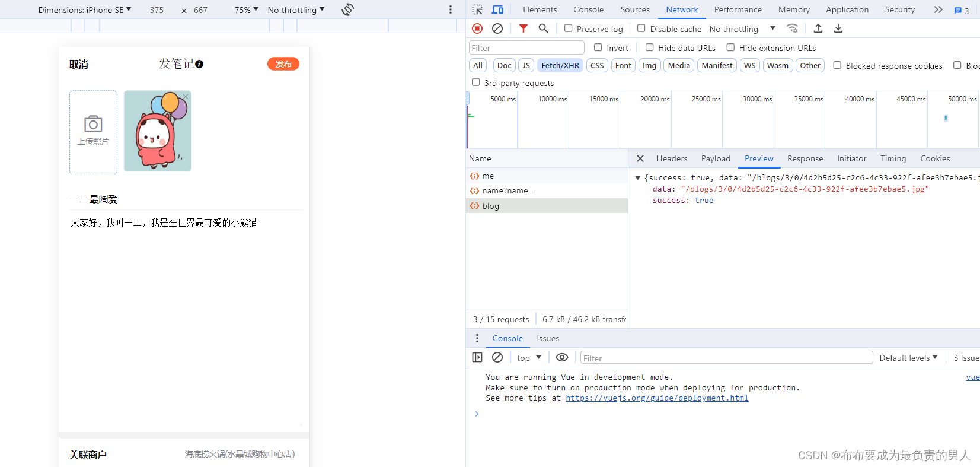Open the Network panel throttling dropdown
This screenshot has width=980, height=467.
pos(742,29)
